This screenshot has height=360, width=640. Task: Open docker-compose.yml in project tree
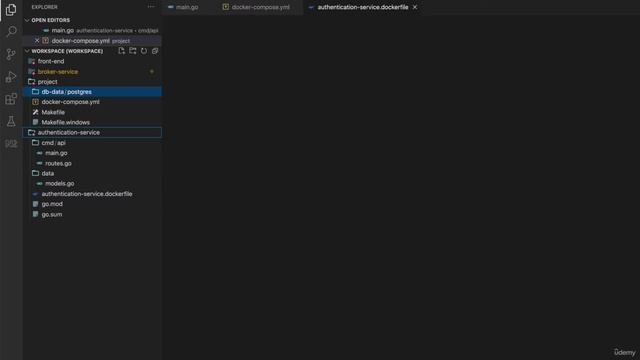92,102
